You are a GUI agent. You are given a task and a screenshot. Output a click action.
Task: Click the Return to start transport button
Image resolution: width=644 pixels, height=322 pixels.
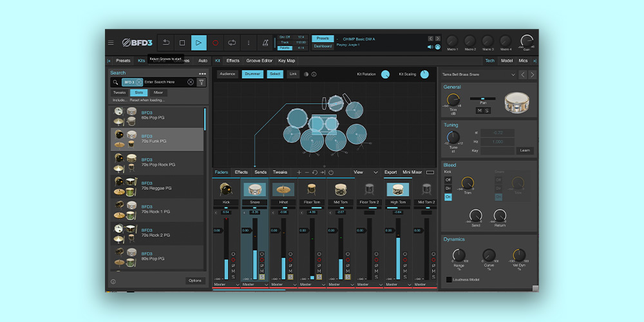[166, 43]
